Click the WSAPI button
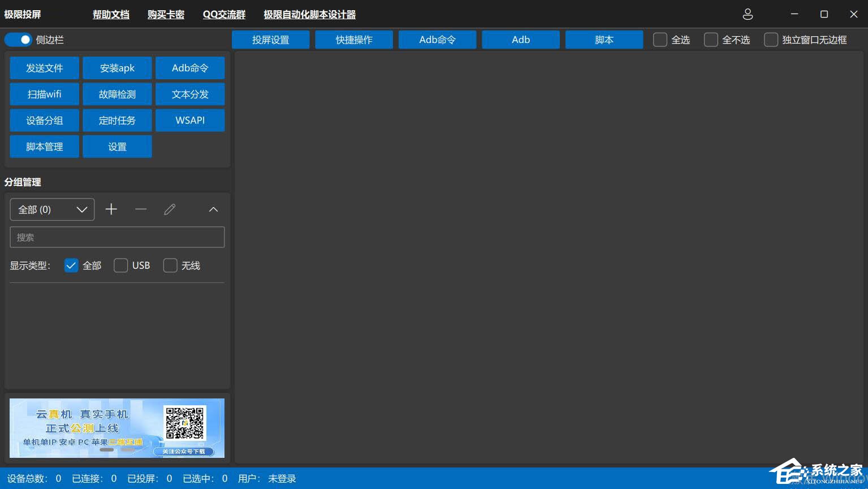The width and height of the screenshot is (868, 489). [190, 121]
